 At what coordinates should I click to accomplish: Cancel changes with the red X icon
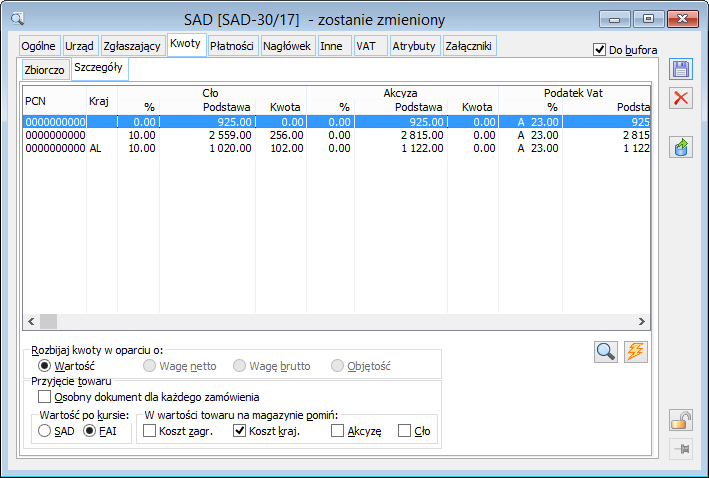tap(681, 98)
